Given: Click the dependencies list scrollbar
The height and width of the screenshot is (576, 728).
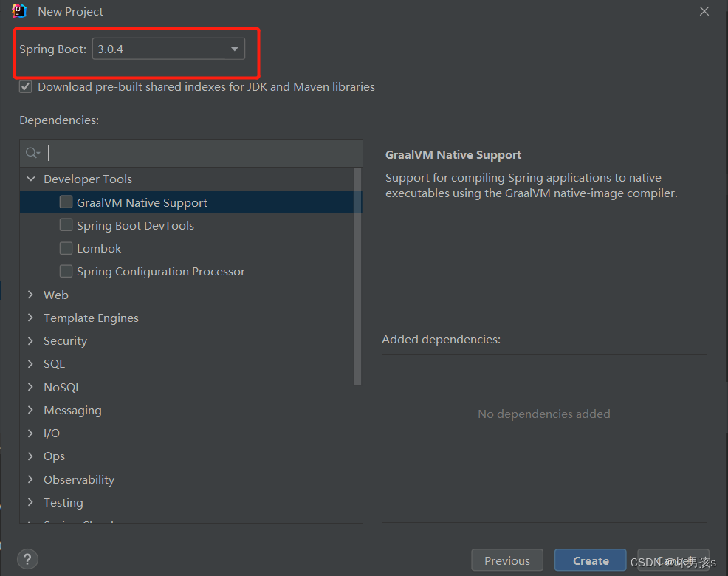Looking at the screenshot, I should (357, 276).
